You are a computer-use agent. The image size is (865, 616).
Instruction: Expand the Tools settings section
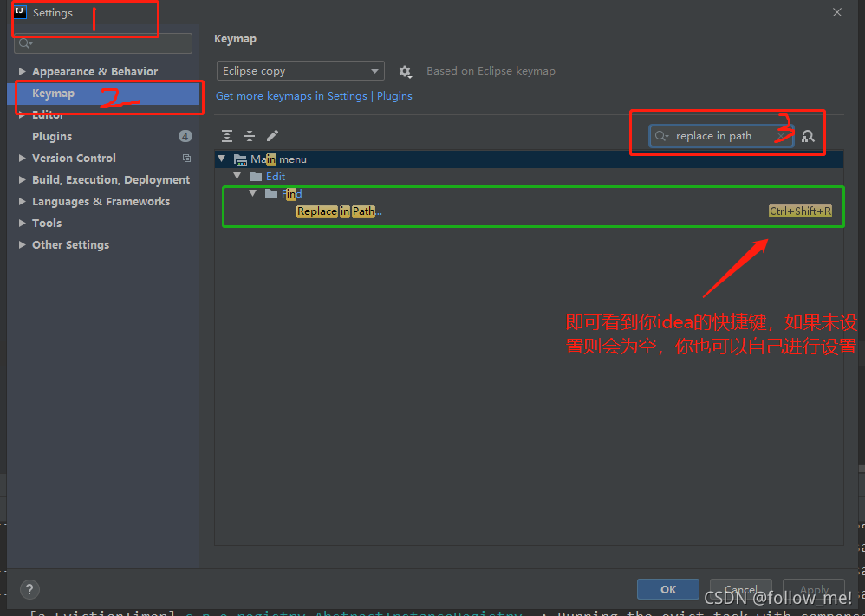click(22, 223)
